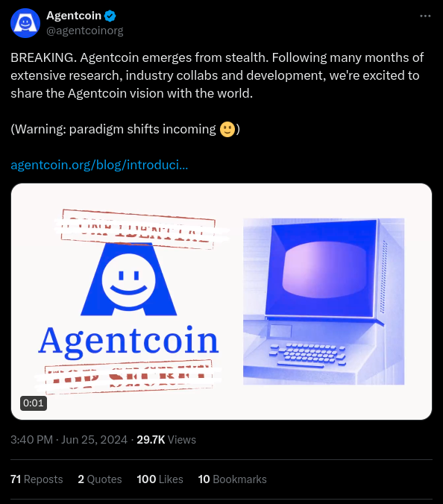The height and width of the screenshot is (504, 443).
Task: Open the 3:40 PM Jun 25, 2024 timestamp
Action: 69,440
